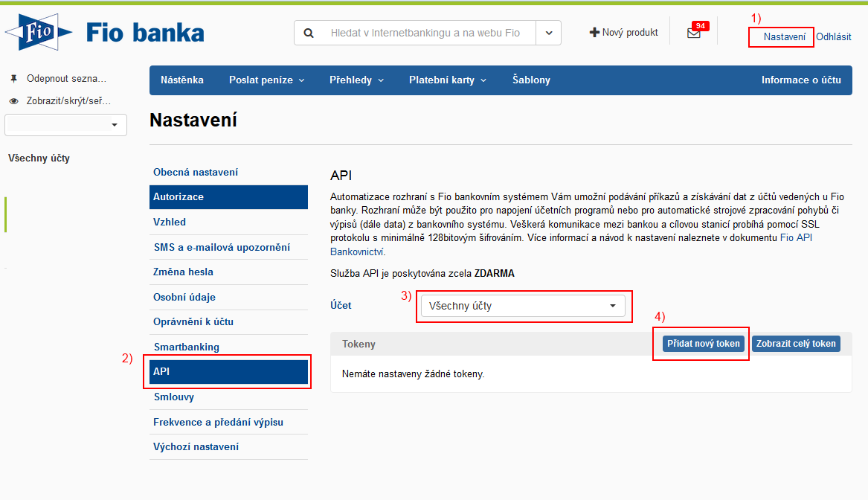Select Obecná nastavení in the settings menu
Viewport: 868px width, 500px height.
tap(228, 172)
